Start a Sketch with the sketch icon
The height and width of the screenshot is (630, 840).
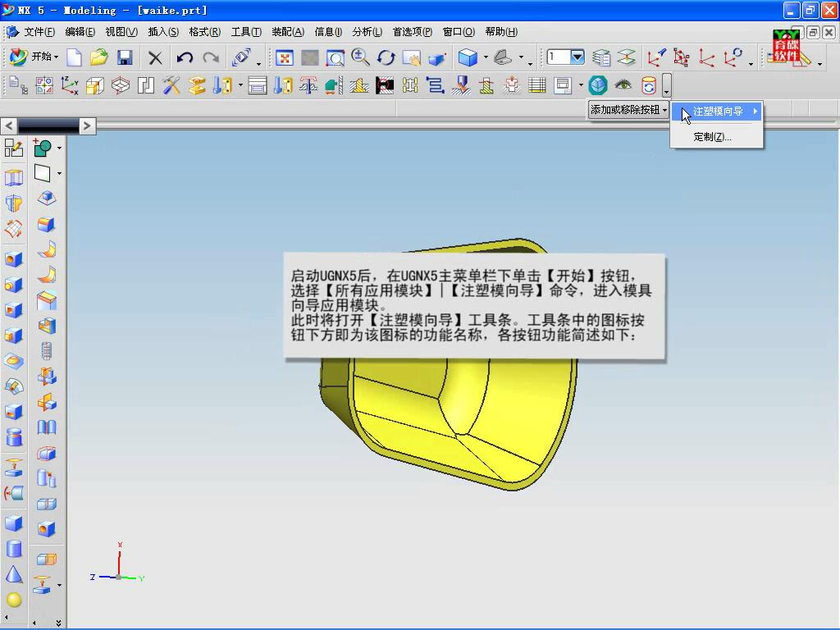13,148
